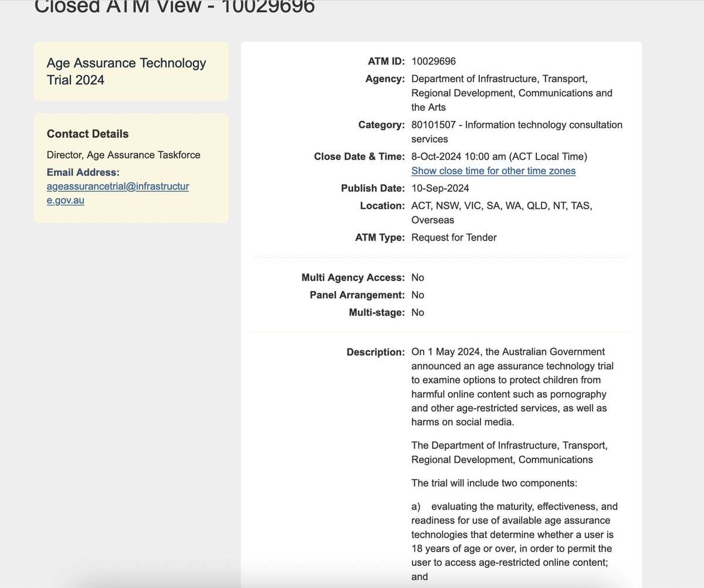Screen dimensions: 704x588
Task: Click the line 'The trial will include two components:'
Action: click(x=495, y=484)
